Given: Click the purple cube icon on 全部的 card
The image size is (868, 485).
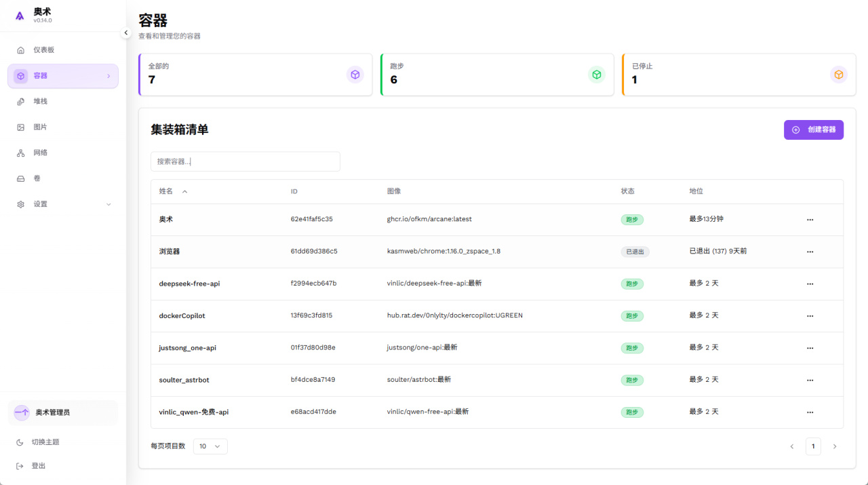Looking at the screenshot, I should pos(355,75).
